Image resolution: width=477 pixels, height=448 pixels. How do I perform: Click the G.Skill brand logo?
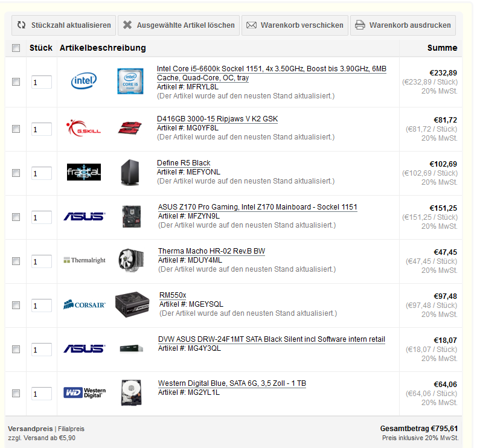[x=84, y=128]
